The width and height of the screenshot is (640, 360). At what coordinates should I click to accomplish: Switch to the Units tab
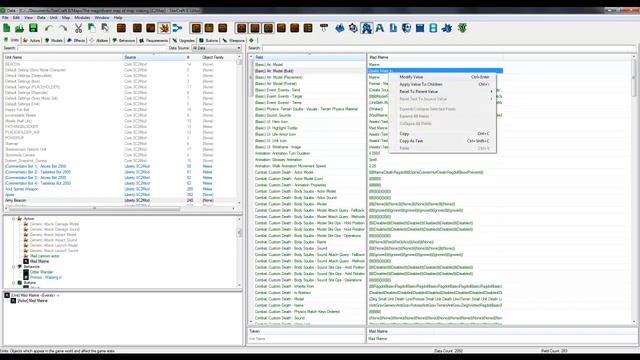click(11, 40)
